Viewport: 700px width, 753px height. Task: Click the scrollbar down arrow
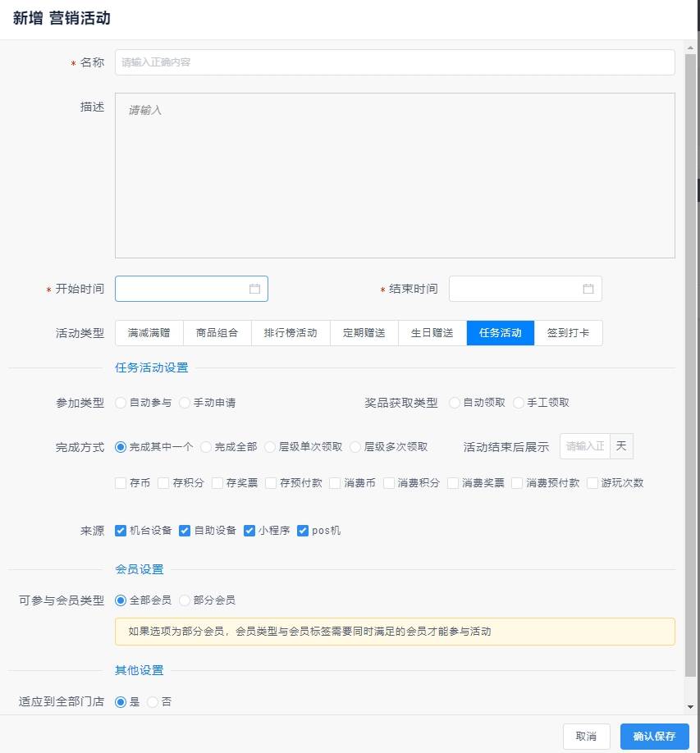click(x=690, y=707)
